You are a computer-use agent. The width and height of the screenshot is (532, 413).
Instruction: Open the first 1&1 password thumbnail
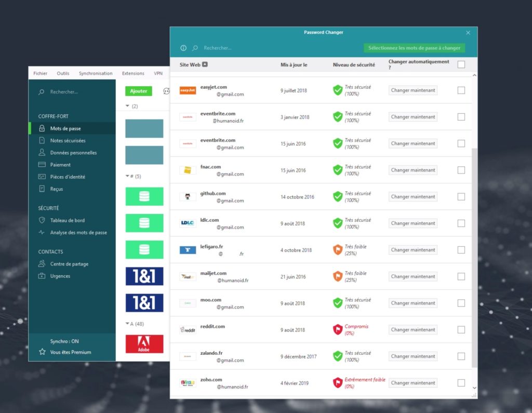click(144, 276)
